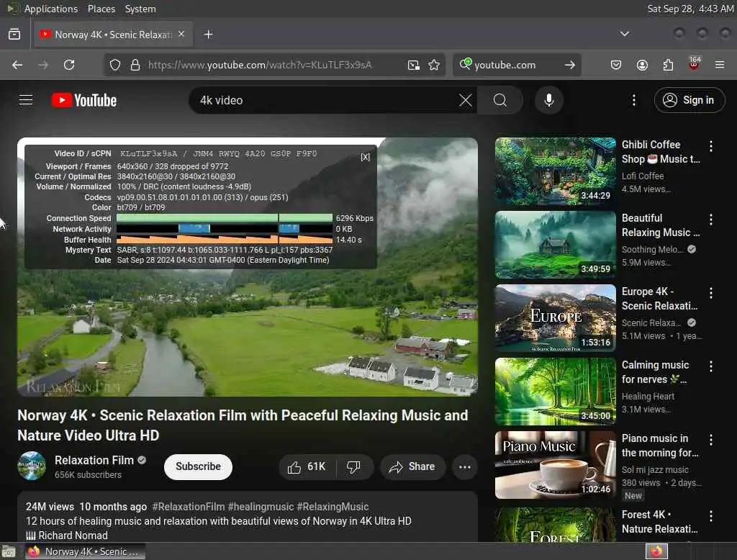Open Relaxation Film channel name link
The width and height of the screenshot is (737, 560).
pyautogui.click(x=94, y=461)
